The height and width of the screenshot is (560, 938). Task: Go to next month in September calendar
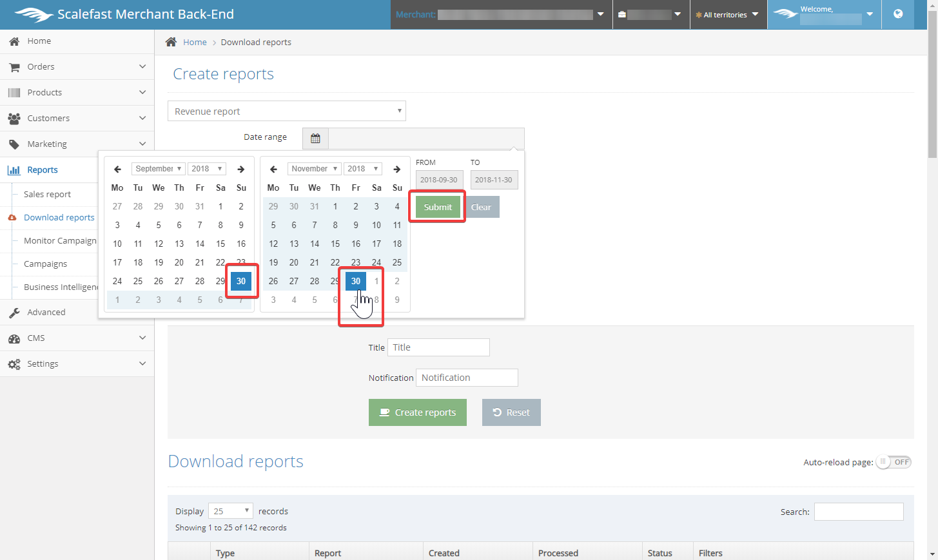[240, 169]
